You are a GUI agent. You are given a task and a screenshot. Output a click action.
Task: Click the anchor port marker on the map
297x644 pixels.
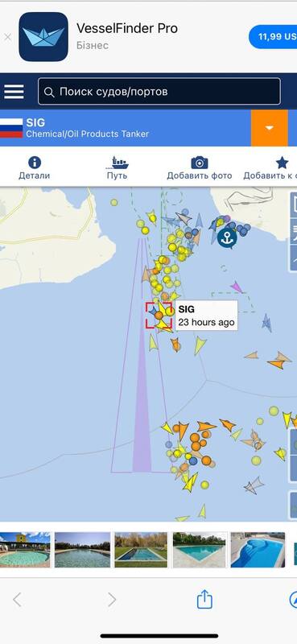click(x=227, y=237)
